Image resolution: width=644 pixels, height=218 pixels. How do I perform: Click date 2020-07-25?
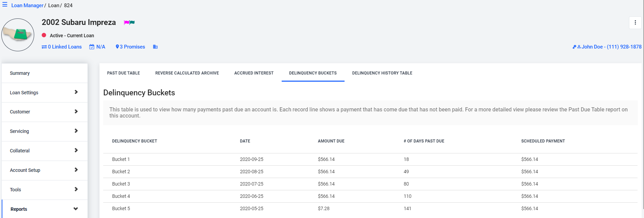pyautogui.click(x=252, y=184)
